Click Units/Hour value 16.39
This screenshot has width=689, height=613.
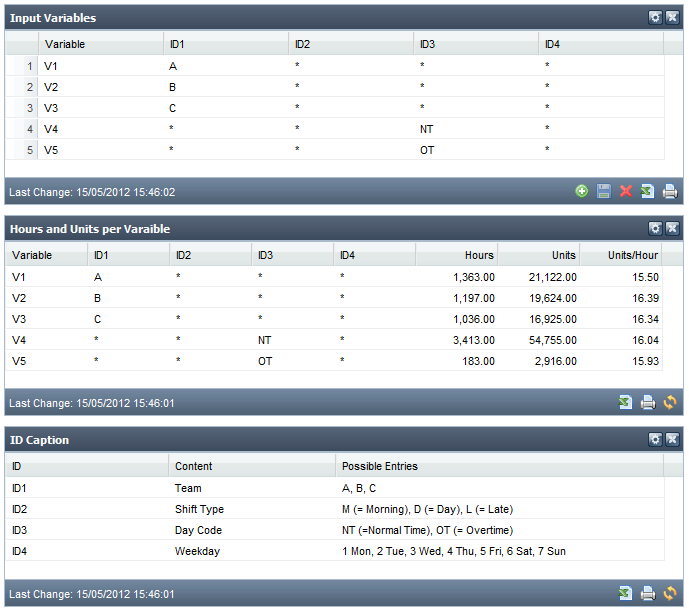tap(645, 298)
